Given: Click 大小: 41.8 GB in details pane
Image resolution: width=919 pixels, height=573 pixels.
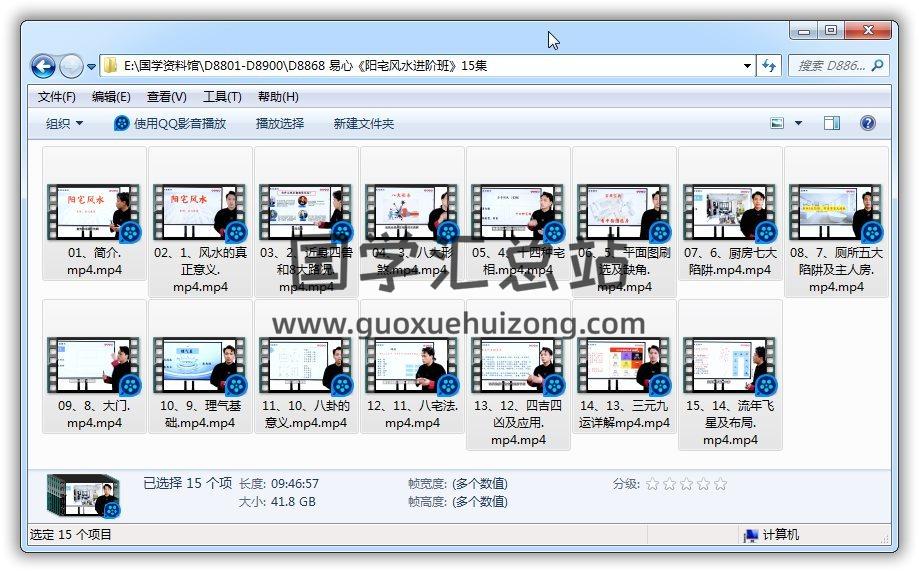Looking at the screenshot, I should pyautogui.click(x=277, y=502).
